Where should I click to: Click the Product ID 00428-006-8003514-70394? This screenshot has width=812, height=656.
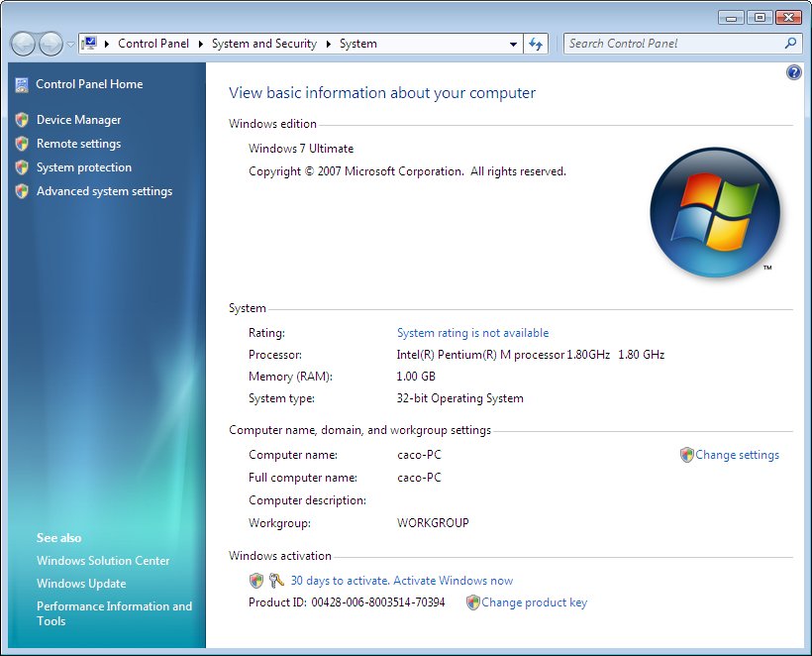(347, 602)
